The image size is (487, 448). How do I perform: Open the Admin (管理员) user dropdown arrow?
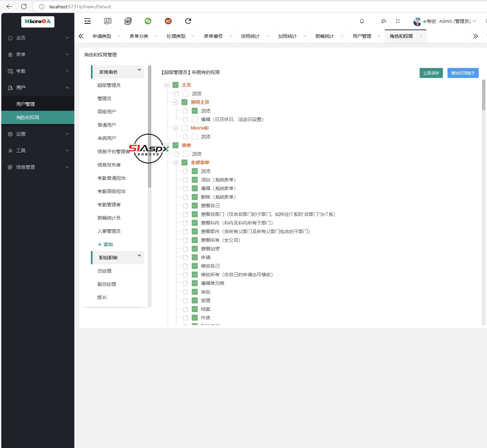(474, 21)
